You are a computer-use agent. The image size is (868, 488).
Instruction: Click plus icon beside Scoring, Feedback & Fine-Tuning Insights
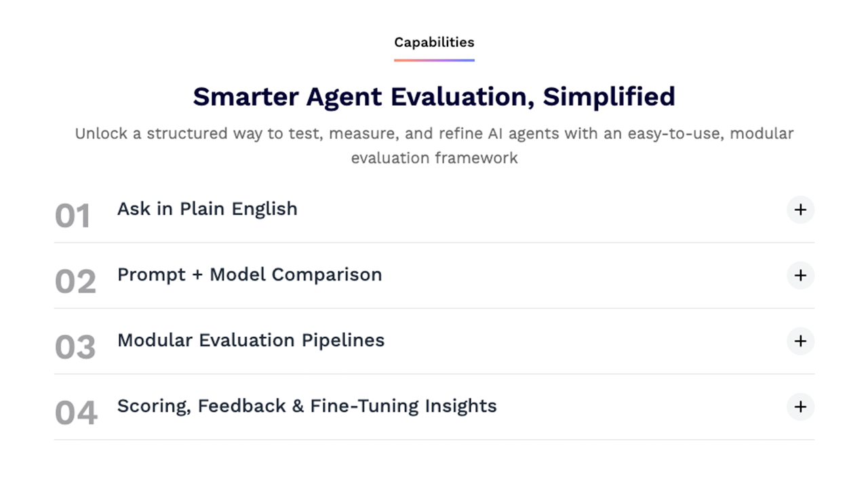[x=800, y=407]
